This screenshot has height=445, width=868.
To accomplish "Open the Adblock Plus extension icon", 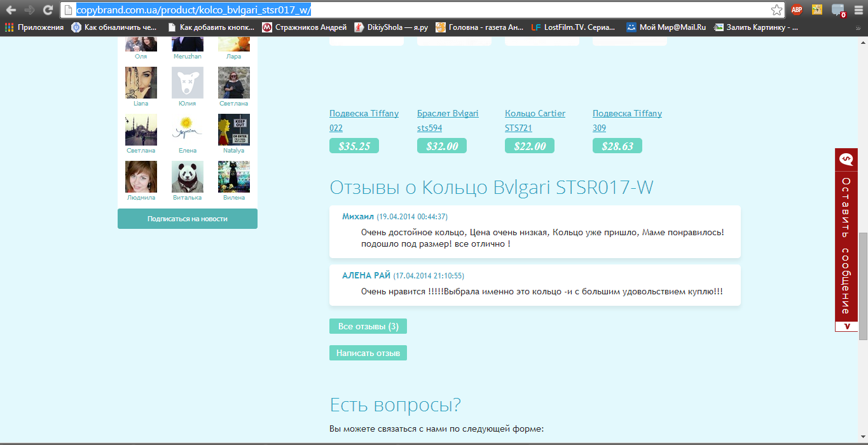I will pyautogui.click(x=797, y=10).
